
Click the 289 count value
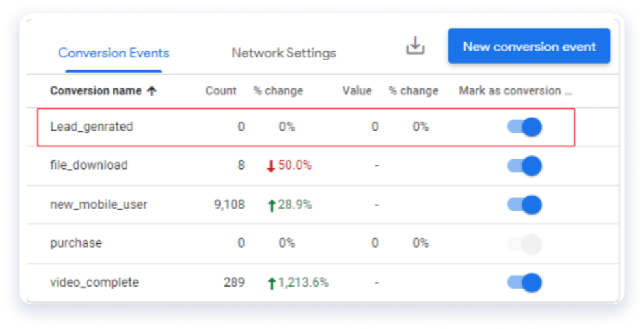234,283
